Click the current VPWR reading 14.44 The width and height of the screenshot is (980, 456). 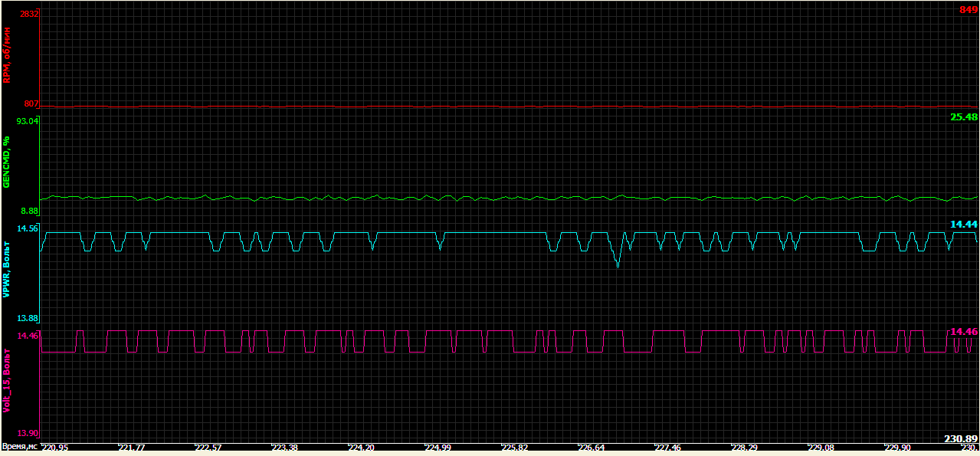tap(963, 224)
